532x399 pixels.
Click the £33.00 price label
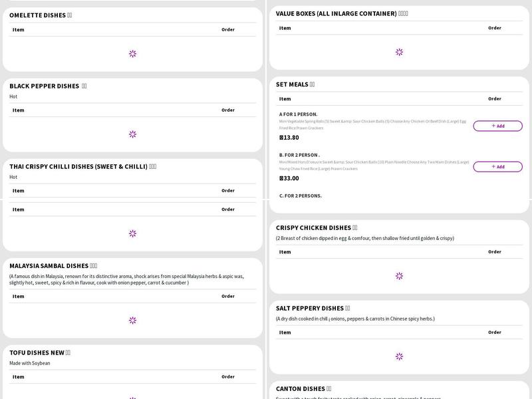pyautogui.click(x=289, y=178)
